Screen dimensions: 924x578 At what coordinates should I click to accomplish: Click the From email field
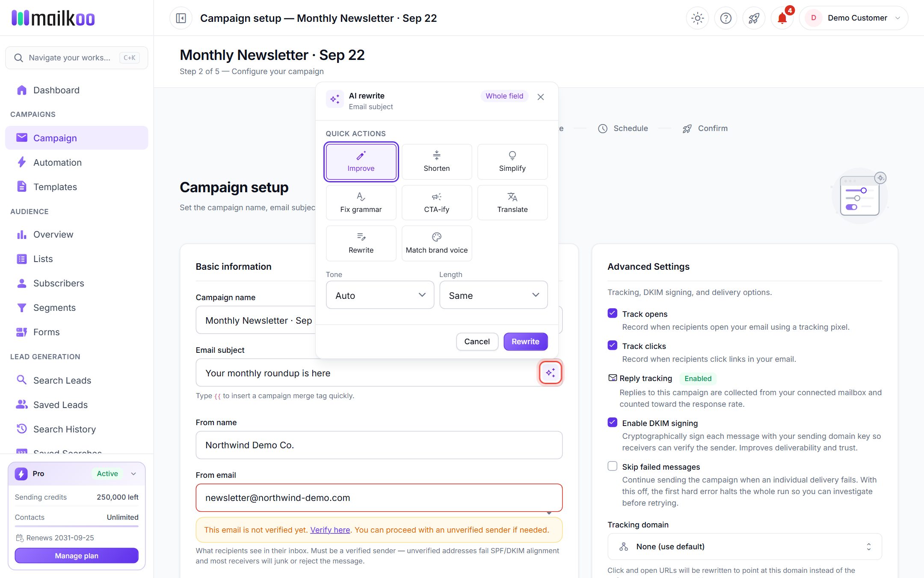point(379,498)
